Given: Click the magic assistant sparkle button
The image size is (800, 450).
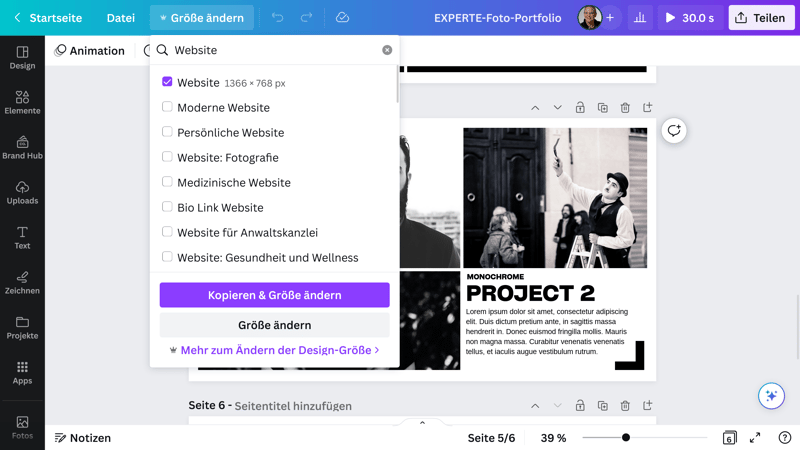Looking at the screenshot, I should click(771, 395).
